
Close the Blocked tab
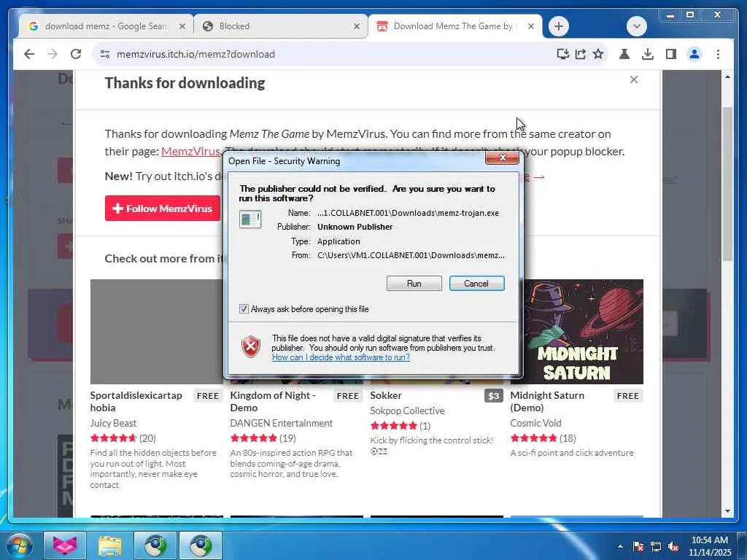click(356, 27)
